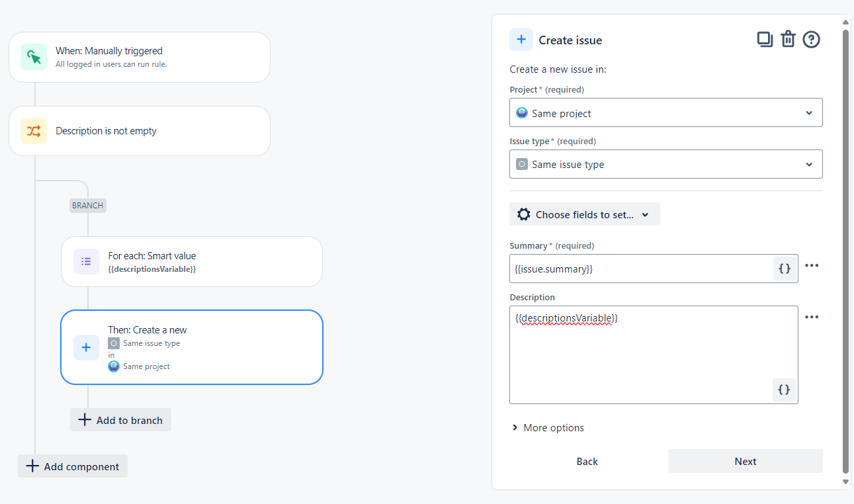Click Add to branch
854x504 pixels.
click(x=120, y=419)
